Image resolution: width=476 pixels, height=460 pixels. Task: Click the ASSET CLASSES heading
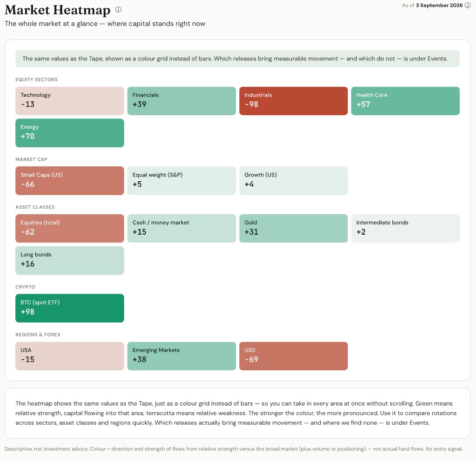point(35,207)
